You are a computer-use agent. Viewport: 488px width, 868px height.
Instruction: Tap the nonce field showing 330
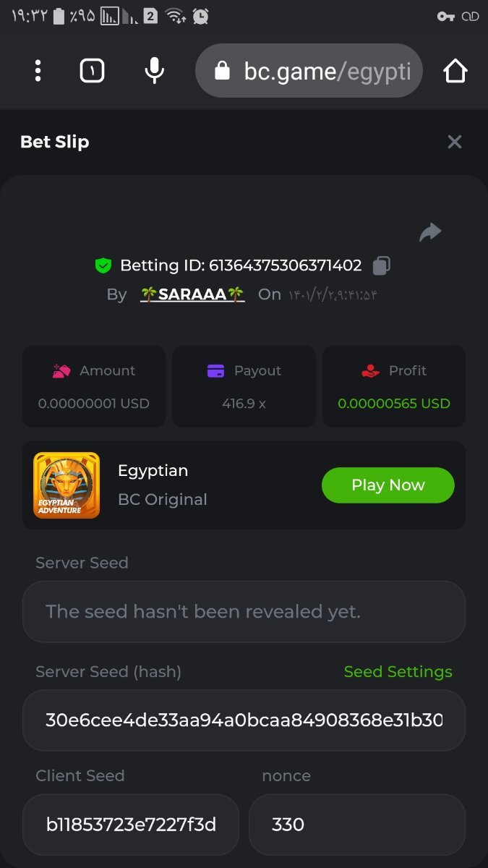click(x=356, y=825)
